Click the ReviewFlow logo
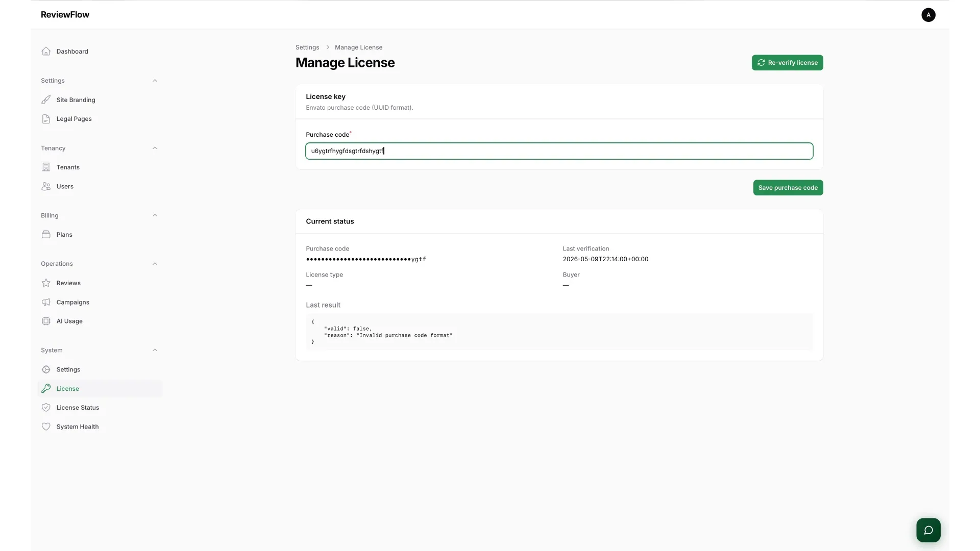 click(x=65, y=15)
